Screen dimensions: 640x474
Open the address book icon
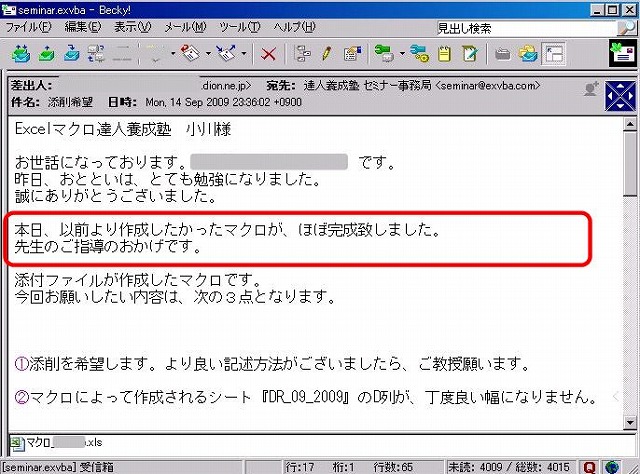point(353,53)
